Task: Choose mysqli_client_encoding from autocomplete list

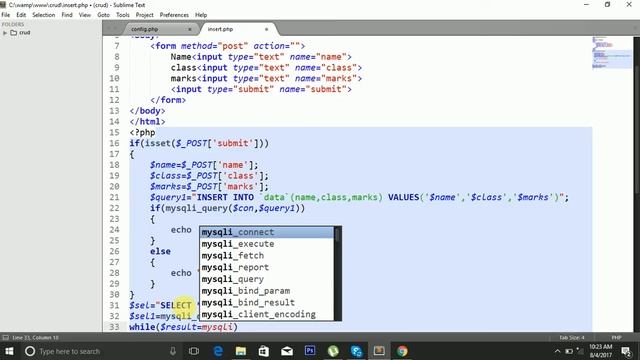Action: [267, 314]
